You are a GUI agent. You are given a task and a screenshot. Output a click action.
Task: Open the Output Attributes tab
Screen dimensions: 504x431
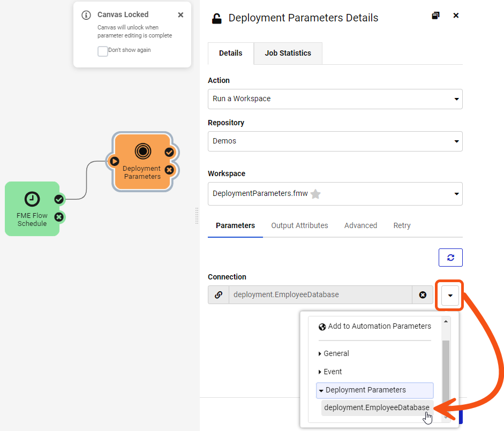[299, 225]
